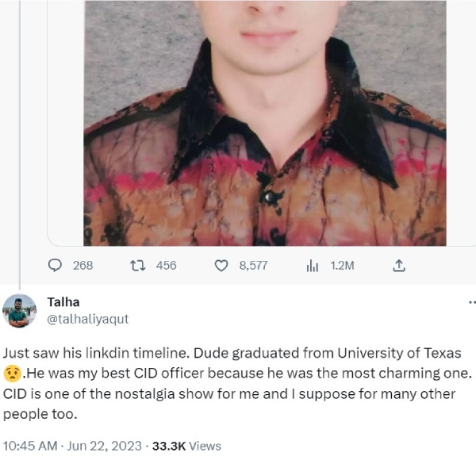Click the reply speech bubble icon
This screenshot has width=476, height=460.
point(56,266)
